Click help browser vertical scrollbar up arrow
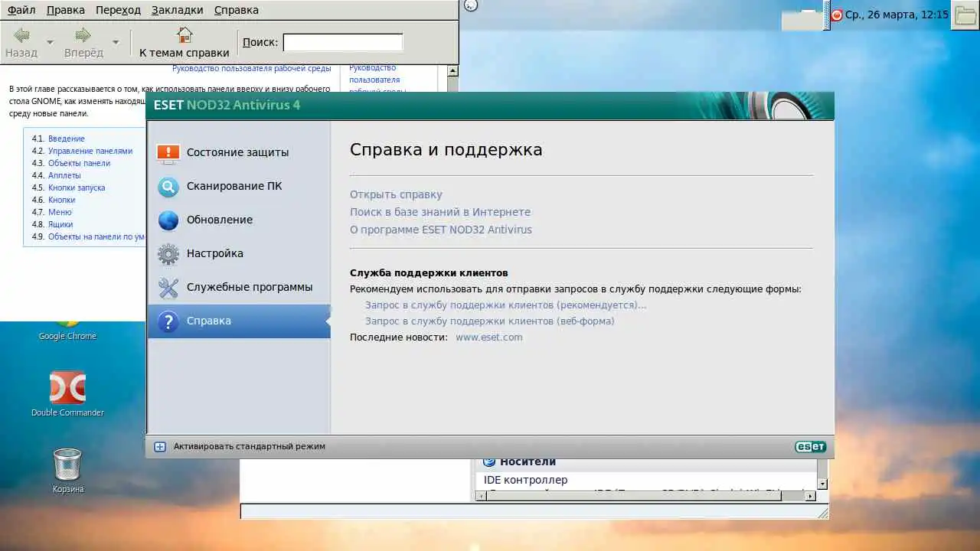This screenshot has height=551, width=980. click(452, 71)
